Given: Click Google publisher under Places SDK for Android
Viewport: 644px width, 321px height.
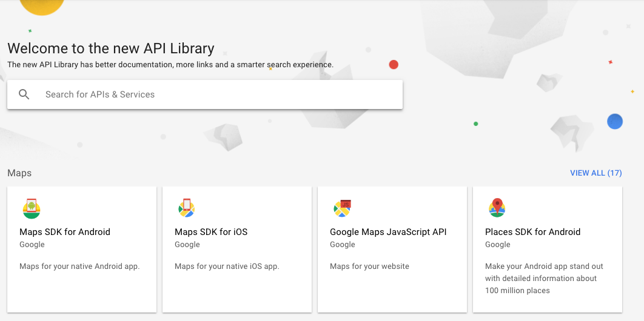Looking at the screenshot, I should (x=498, y=245).
